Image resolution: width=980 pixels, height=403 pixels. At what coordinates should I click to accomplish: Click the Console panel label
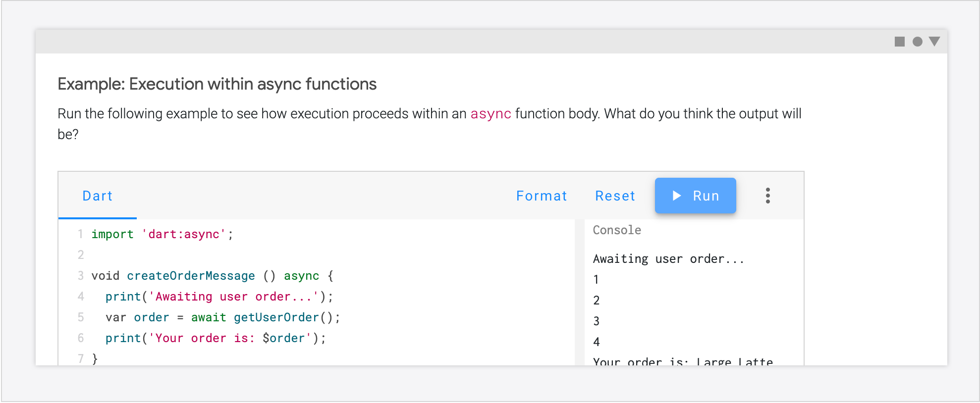(x=617, y=230)
